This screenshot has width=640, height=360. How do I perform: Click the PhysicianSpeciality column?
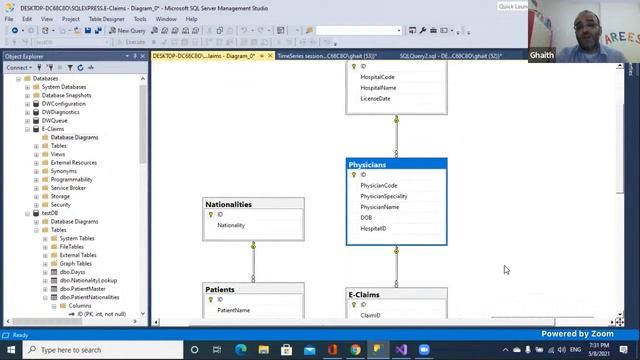pyautogui.click(x=384, y=196)
